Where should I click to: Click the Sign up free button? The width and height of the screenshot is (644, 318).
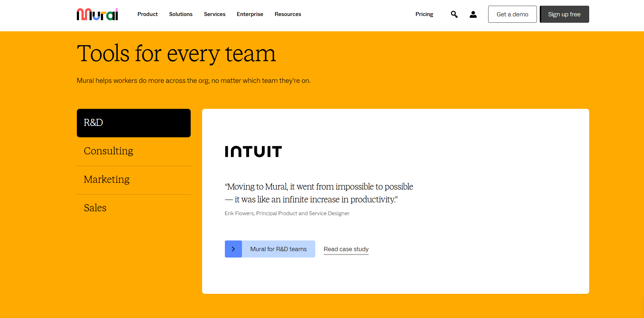click(x=564, y=14)
